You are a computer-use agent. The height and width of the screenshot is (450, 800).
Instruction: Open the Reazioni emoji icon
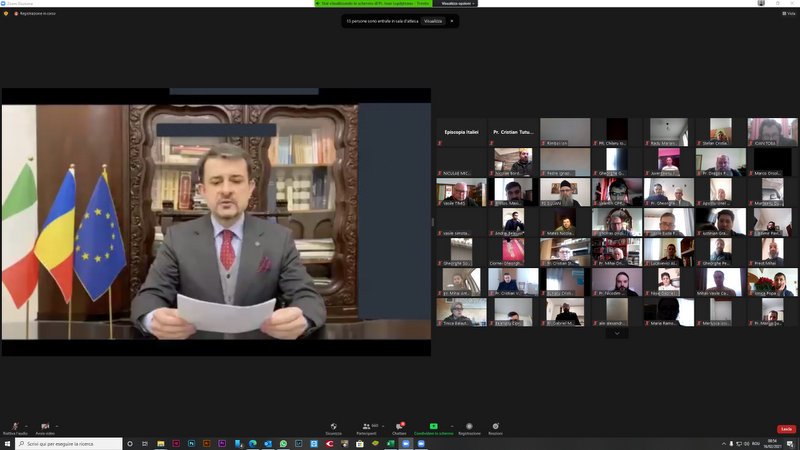tap(496, 426)
